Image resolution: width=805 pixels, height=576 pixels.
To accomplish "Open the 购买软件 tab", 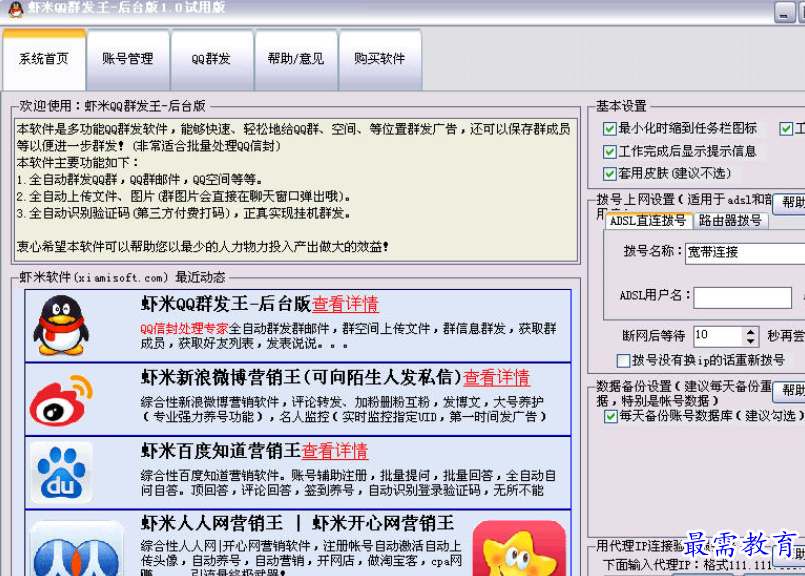I will [x=380, y=59].
